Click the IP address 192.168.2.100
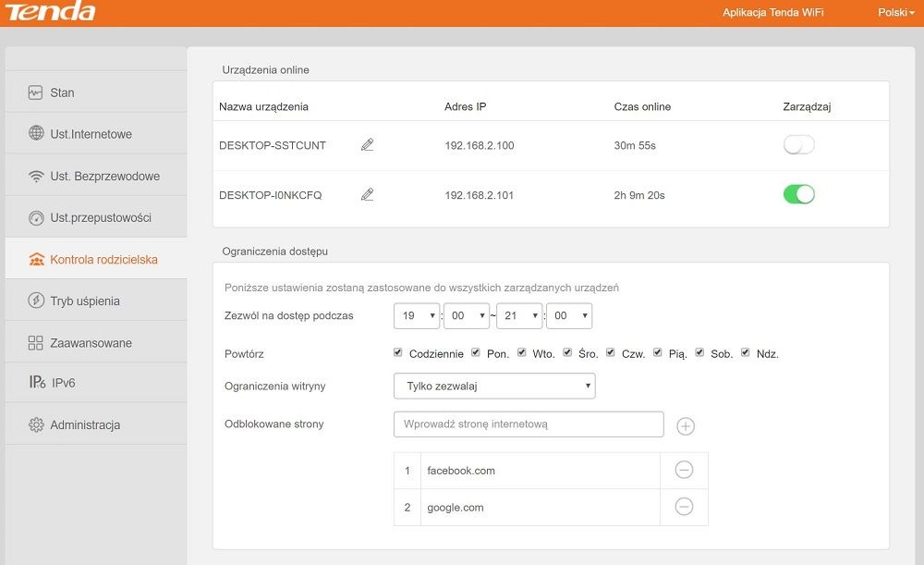Image resolution: width=924 pixels, height=565 pixels. pos(480,145)
